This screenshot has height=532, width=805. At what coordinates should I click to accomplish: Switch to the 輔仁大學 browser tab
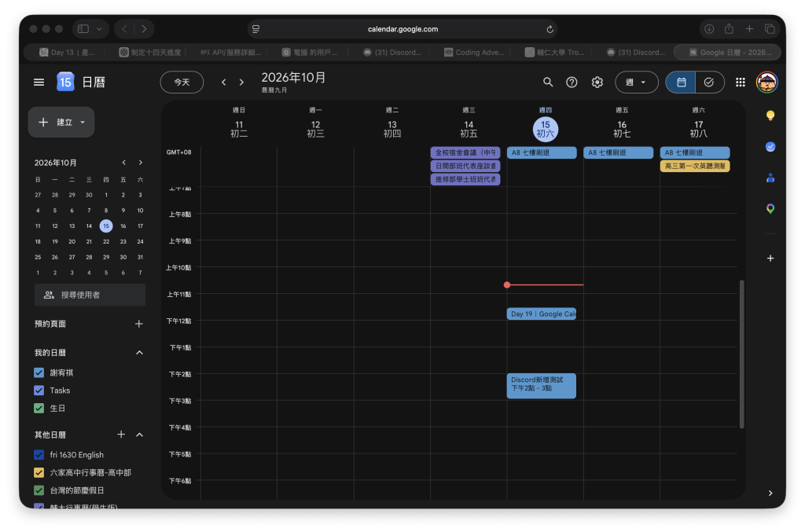(x=555, y=53)
